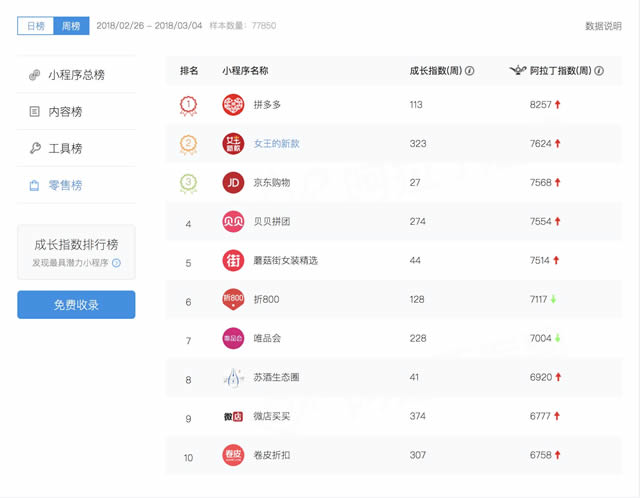640x498 pixels.
Task: Click the 唯品会 app icon
Action: pos(233,338)
